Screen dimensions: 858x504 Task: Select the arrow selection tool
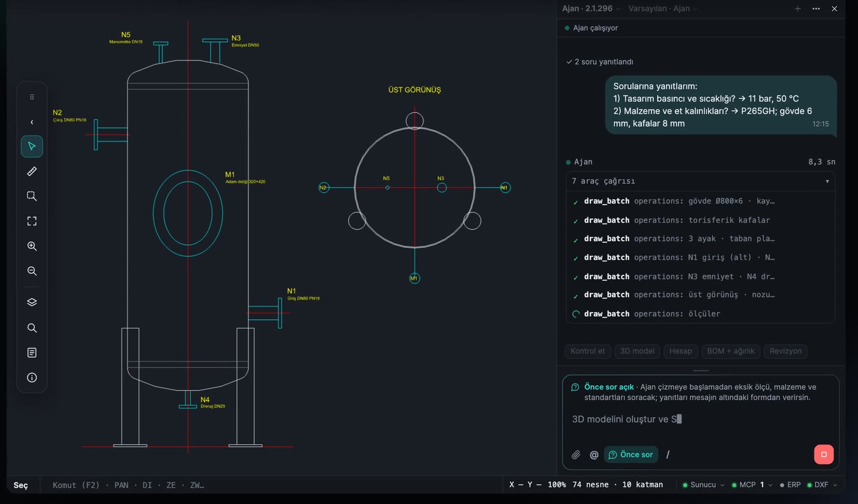[32, 146]
